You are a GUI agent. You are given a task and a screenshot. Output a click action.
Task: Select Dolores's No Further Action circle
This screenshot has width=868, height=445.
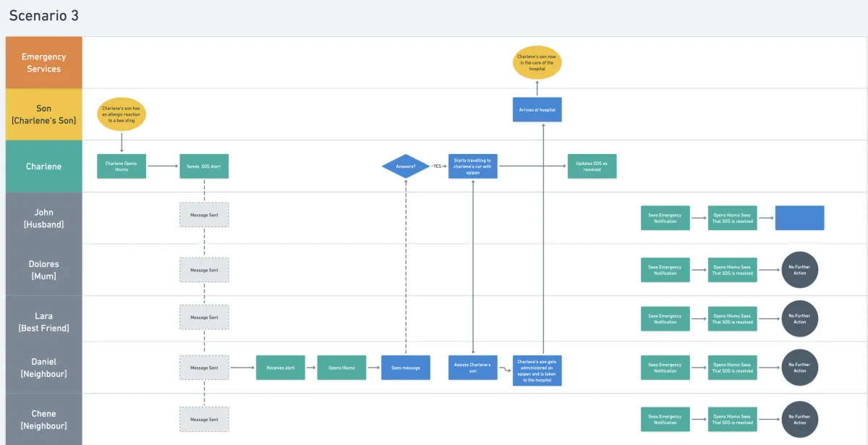pyautogui.click(x=799, y=270)
